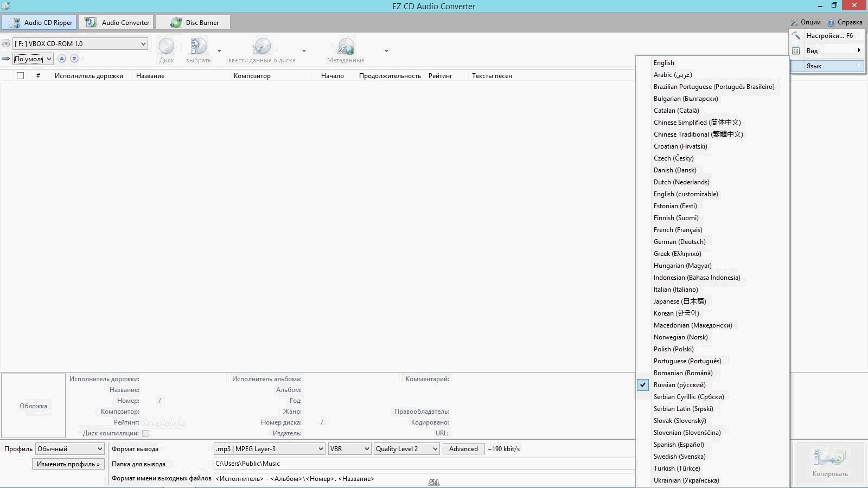
Task: Click the output folder path field
Action: pyautogui.click(x=425, y=464)
